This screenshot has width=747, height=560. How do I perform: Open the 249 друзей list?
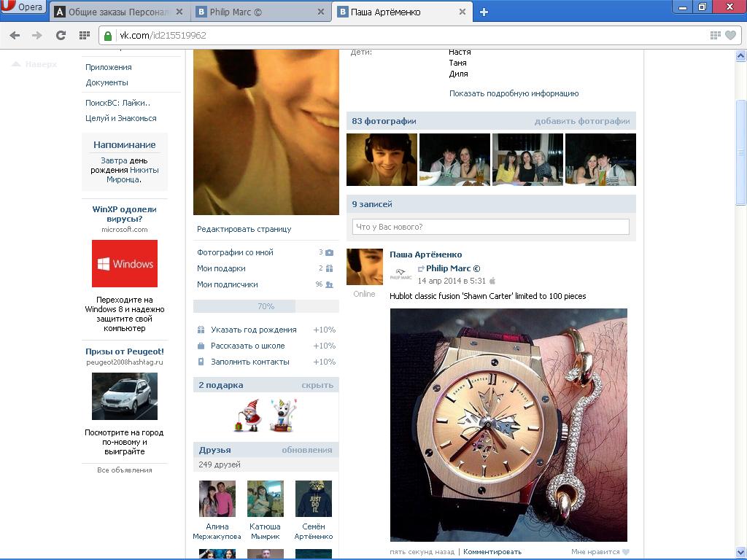pos(219,464)
